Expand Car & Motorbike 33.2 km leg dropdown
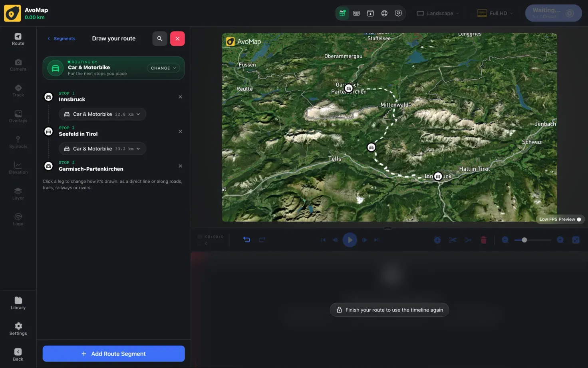588x368 pixels. 102,148
